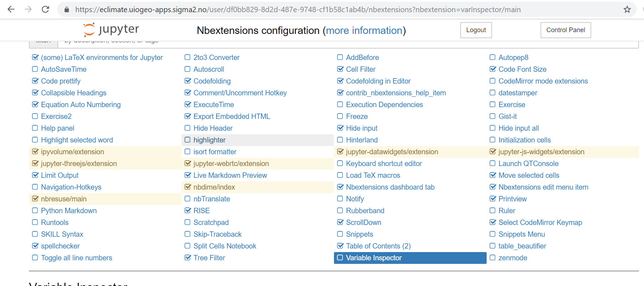Select Live Markdown Preview extension
The width and height of the screenshot is (644, 286).
230,175
